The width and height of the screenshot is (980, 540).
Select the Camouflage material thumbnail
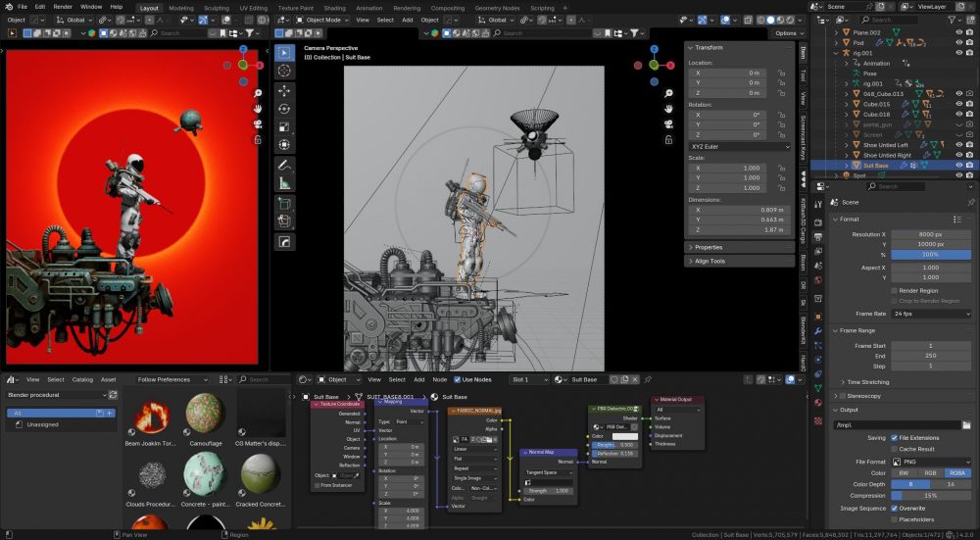coord(206,413)
